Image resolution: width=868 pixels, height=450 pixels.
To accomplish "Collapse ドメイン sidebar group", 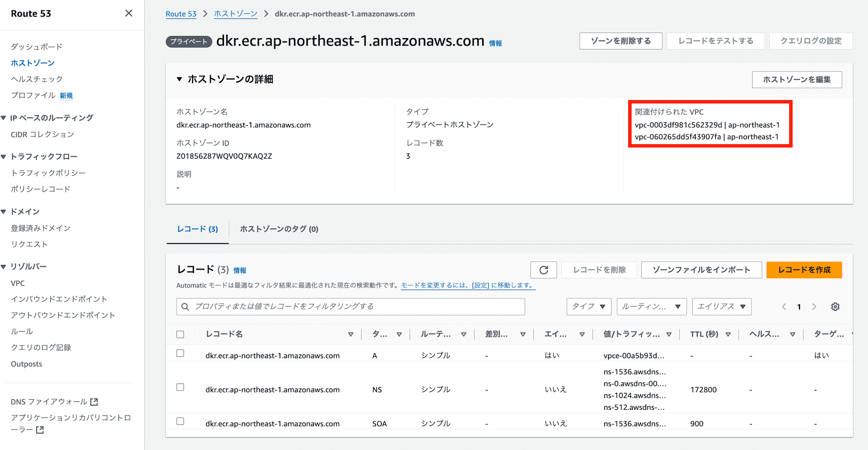I will 3,212.
